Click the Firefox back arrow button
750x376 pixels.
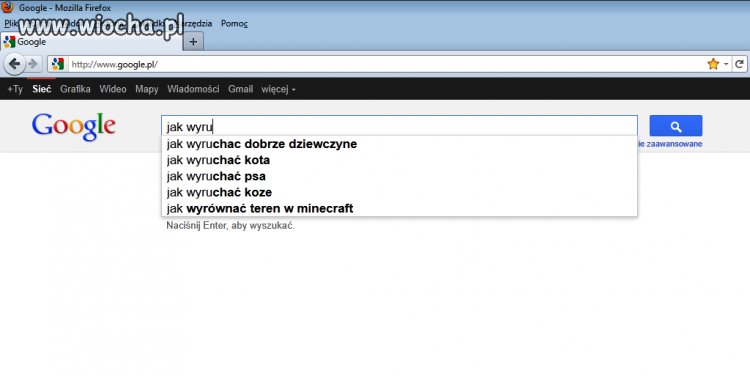click(14, 64)
